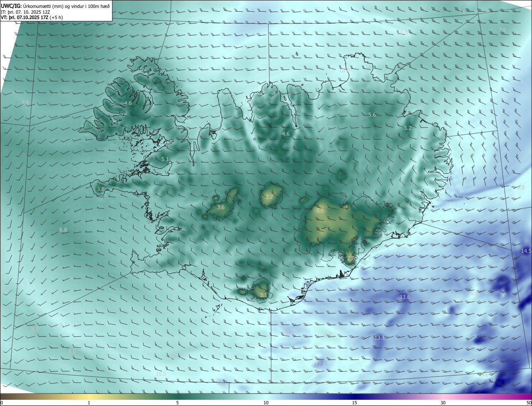Click the 1 tick on the color scale

click(89, 403)
